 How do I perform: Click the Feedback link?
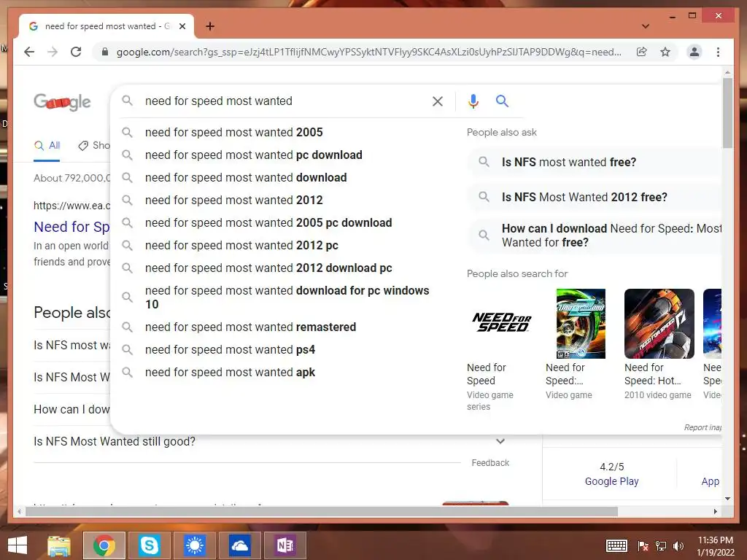click(490, 463)
